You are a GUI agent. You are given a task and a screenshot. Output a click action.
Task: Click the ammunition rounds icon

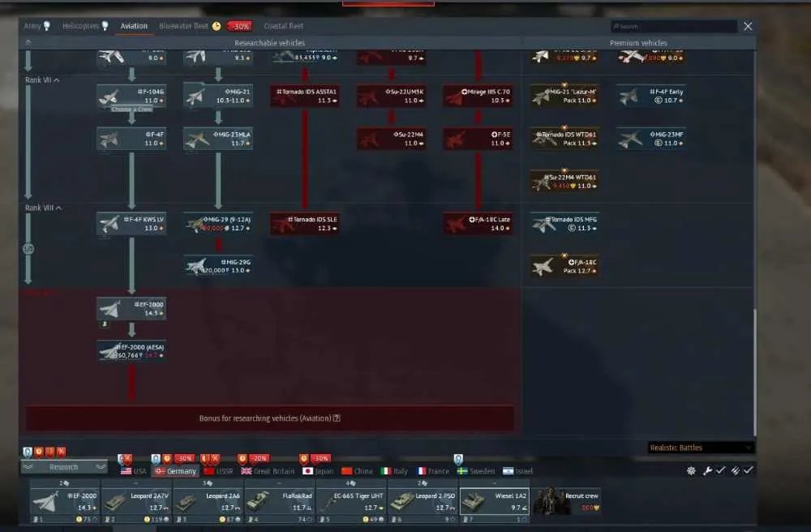735,470
